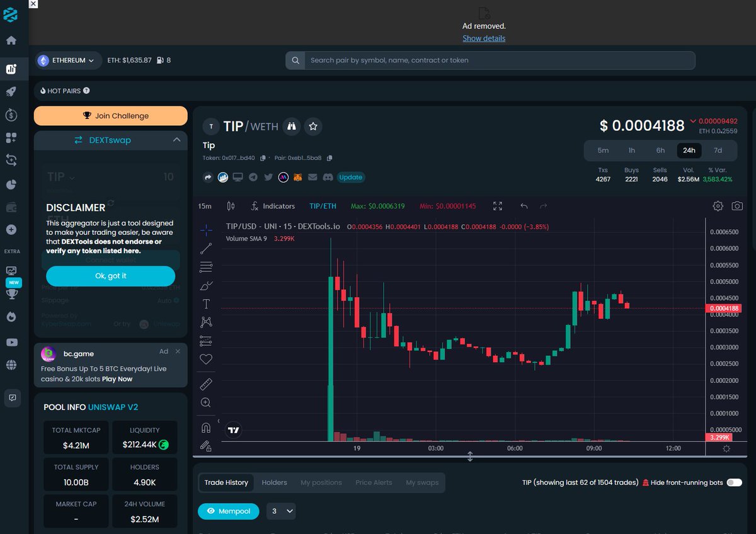Open chart settings gear icon
Viewport: 756px width, 534px height.
point(718,206)
